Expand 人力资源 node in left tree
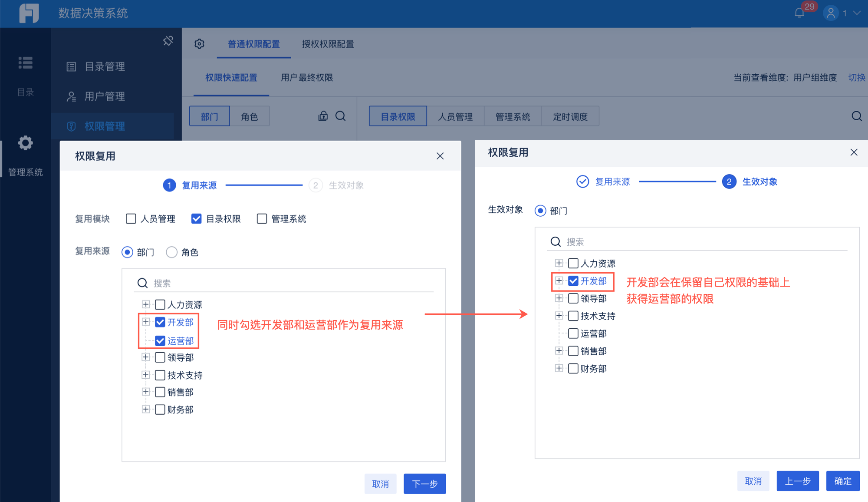Viewport: 868px width, 502px height. 146,304
